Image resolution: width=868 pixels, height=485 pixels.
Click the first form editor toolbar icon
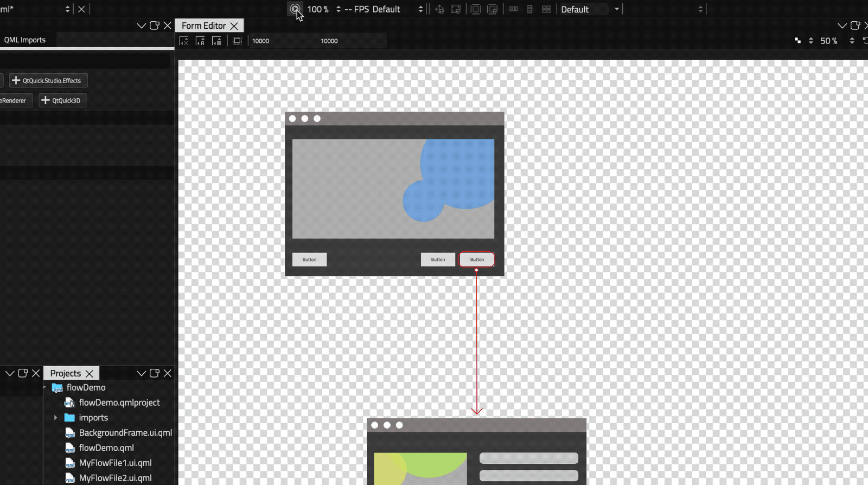(184, 41)
